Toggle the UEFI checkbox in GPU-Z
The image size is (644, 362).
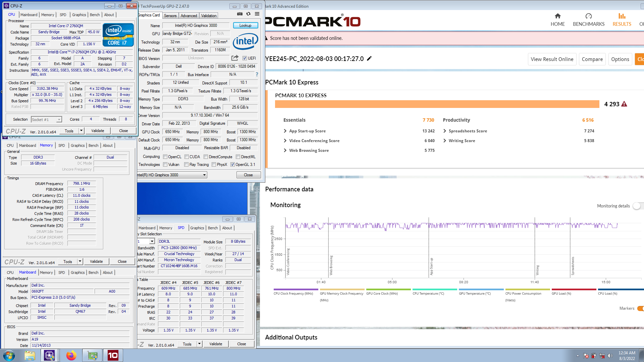coord(245,58)
